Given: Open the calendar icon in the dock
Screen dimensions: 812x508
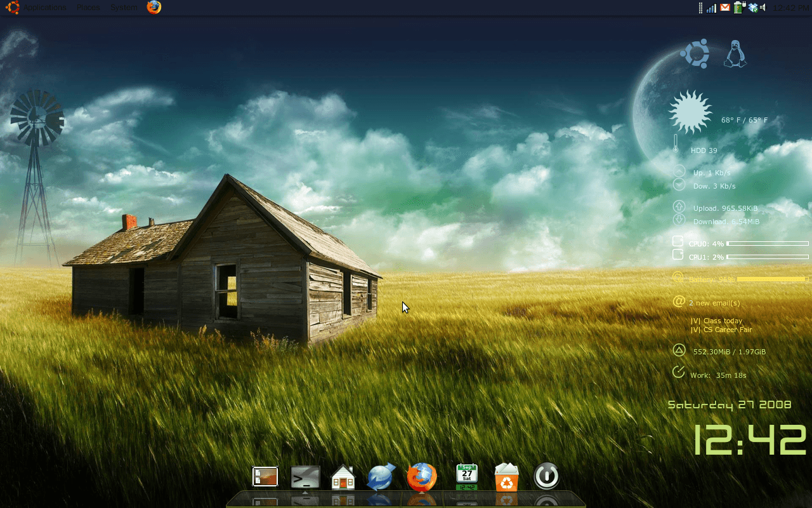Looking at the screenshot, I should pos(467,477).
